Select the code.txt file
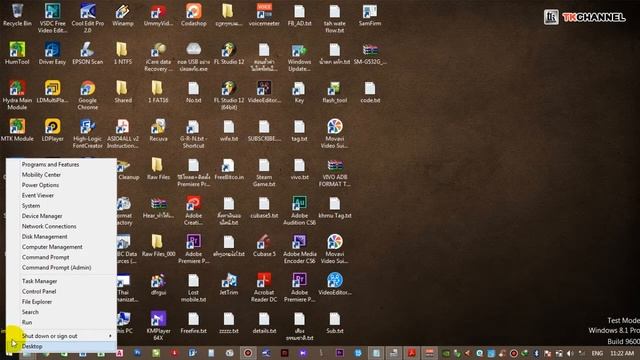640x360 pixels. coord(370,91)
